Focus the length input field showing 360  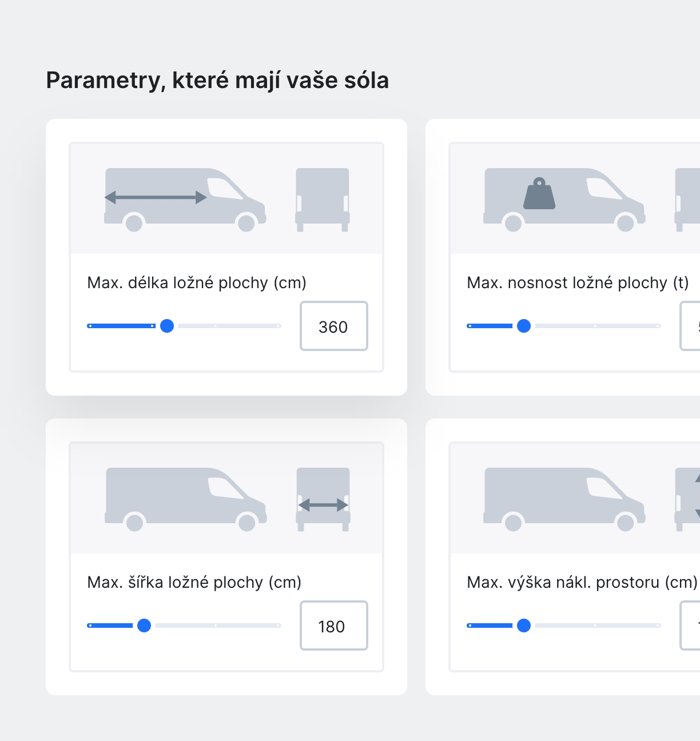[333, 326]
